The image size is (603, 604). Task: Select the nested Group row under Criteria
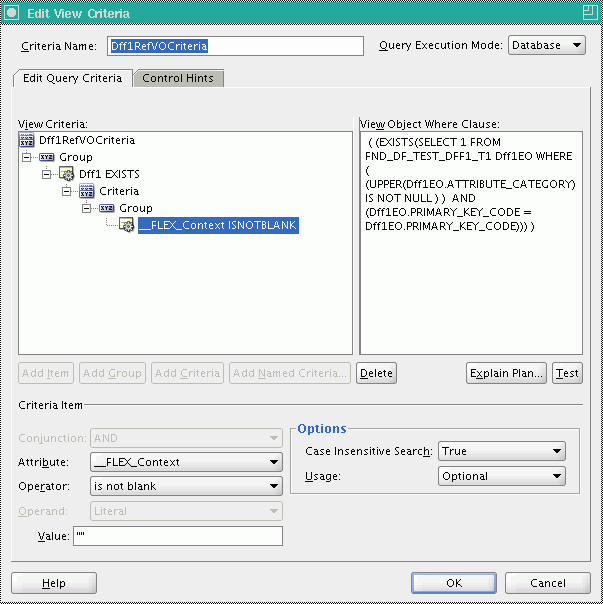coord(136,208)
